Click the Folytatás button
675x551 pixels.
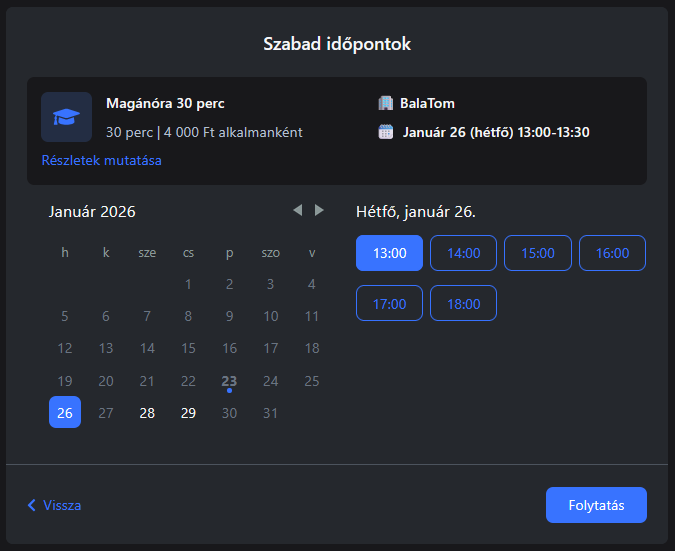coord(596,505)
